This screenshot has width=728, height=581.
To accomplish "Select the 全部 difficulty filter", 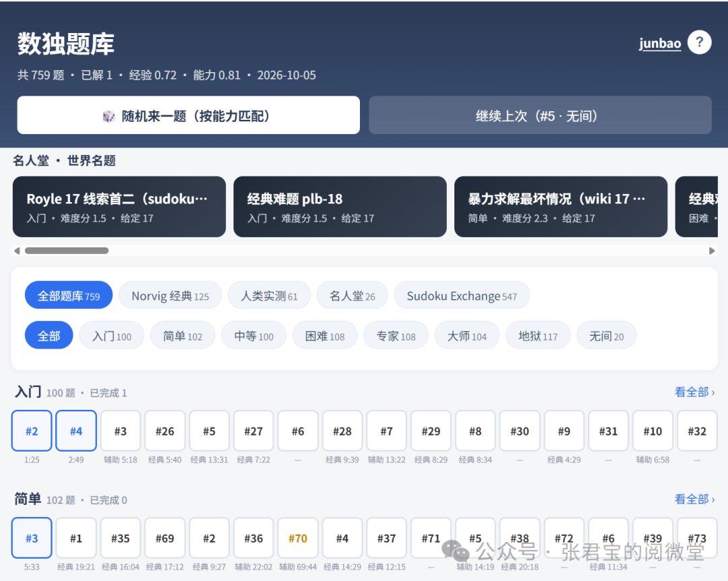I will coord(49,335).
